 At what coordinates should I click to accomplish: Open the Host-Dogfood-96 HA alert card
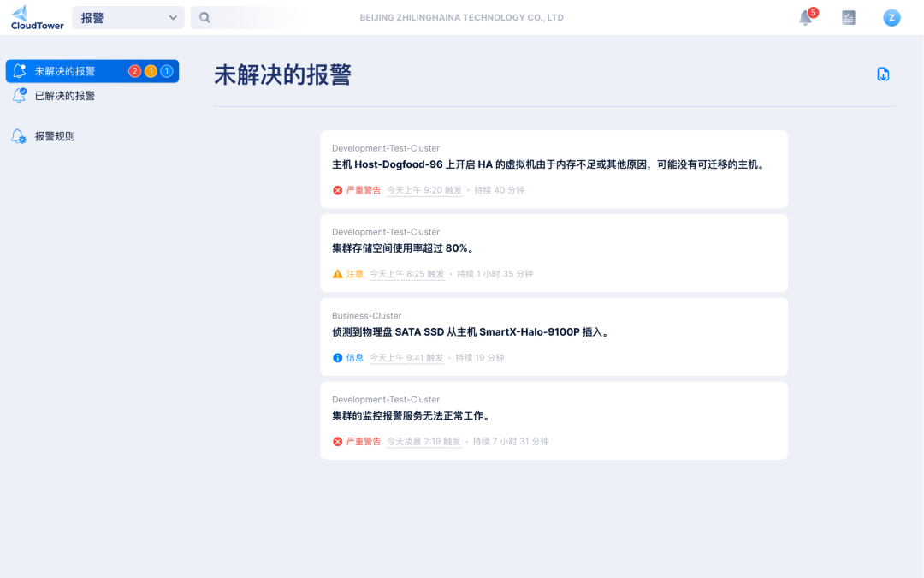(554, 170)
